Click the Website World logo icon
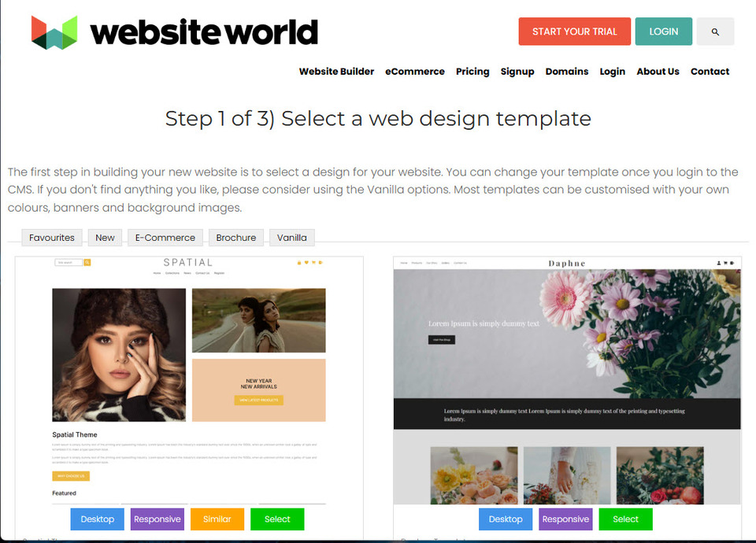The width and height of the screenshot is (756, 543). coord(54,32)
